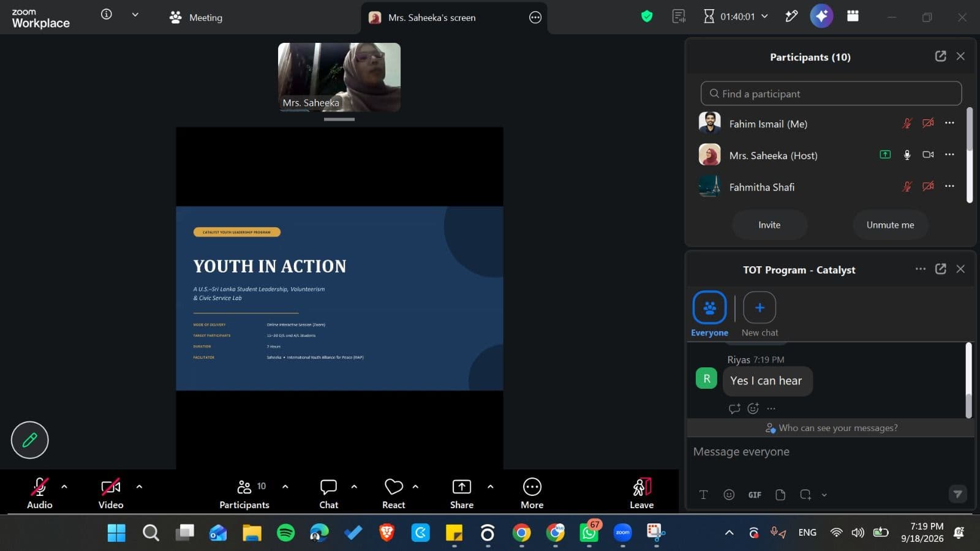Open shared screen tab options menu
This screenshot has height=551, width=980.
(535, 18)
